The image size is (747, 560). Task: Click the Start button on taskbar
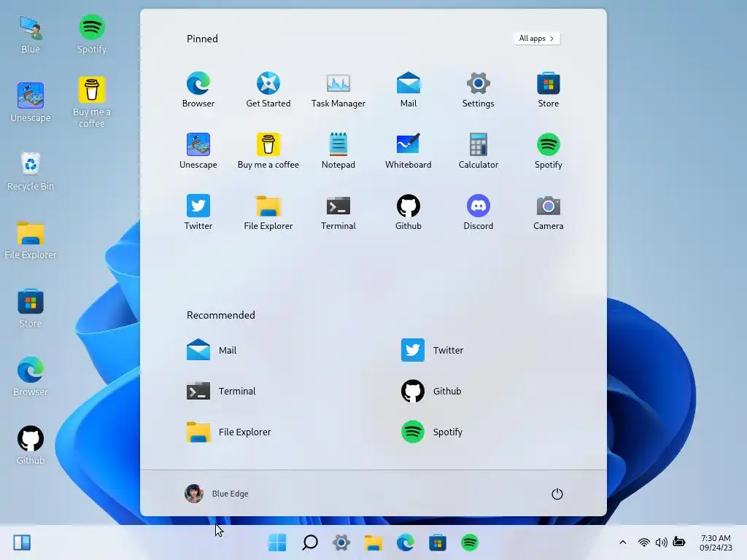(277, 542)
